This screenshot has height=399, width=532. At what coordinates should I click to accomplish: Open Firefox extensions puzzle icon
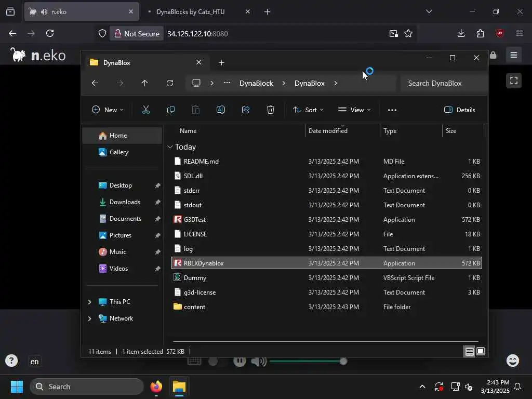pyautogui.click(x=480, y=33)
